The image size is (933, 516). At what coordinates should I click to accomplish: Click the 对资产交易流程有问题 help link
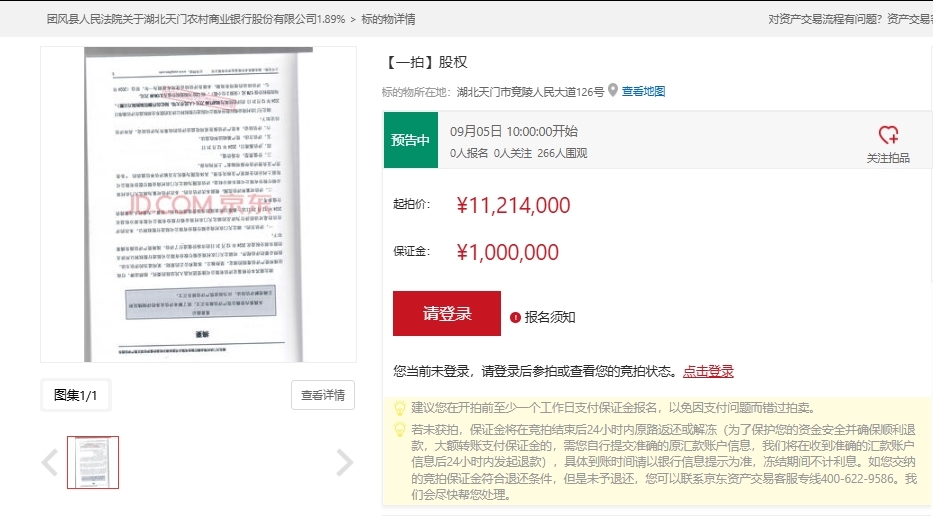(825, 19)
